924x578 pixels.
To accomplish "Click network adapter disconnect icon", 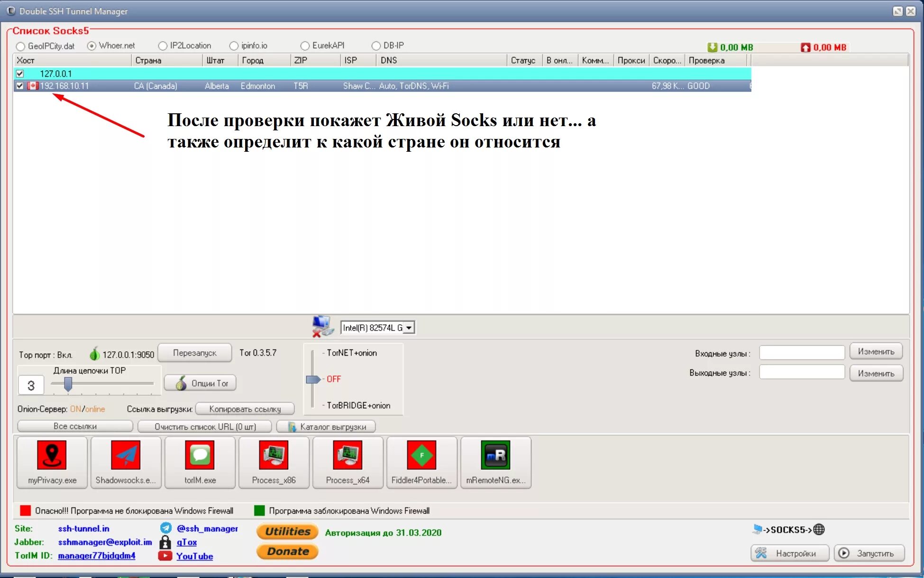I will tap(323, 327).
